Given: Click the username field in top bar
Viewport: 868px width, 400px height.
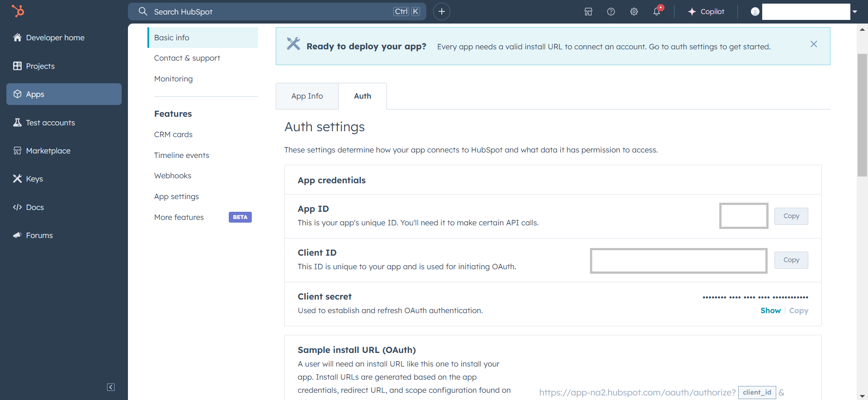Looking at the screenshot, I should pyautogui.click(x=806, y=12).
